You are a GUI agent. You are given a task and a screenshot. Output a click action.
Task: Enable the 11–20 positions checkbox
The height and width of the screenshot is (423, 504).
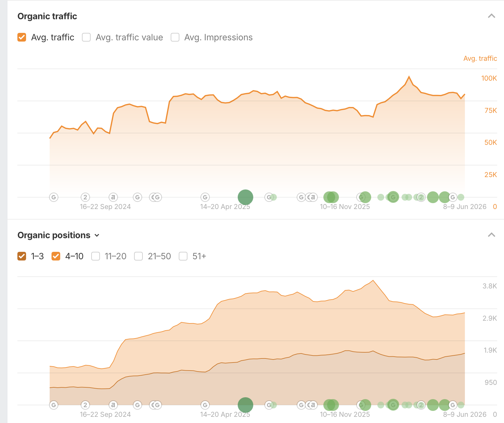point(96,256)
